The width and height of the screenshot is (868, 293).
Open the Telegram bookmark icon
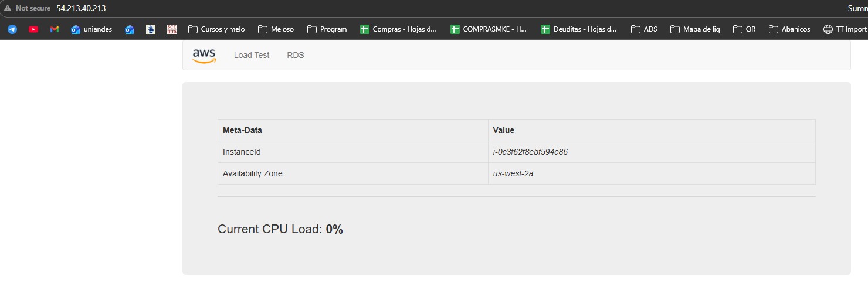[12, 29]
